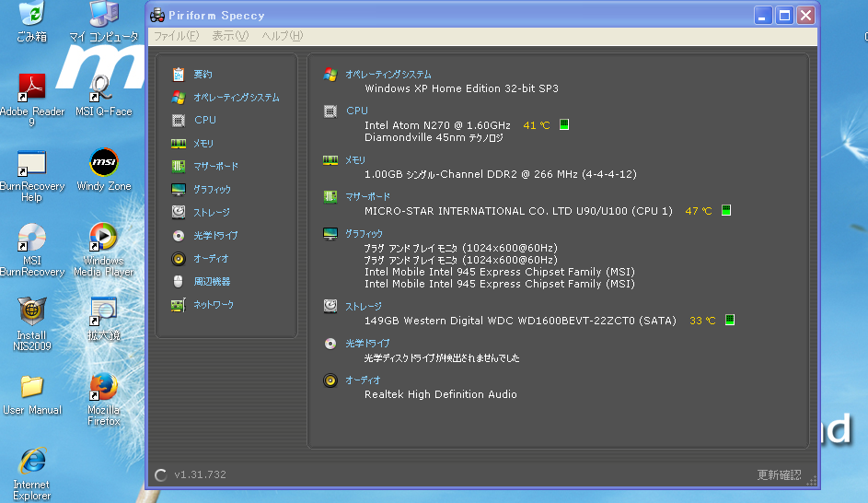The height and width of the screenshot is (503, 868).
Task: Click the Realtek High Definition Audio text
Action: click(441, 394)
